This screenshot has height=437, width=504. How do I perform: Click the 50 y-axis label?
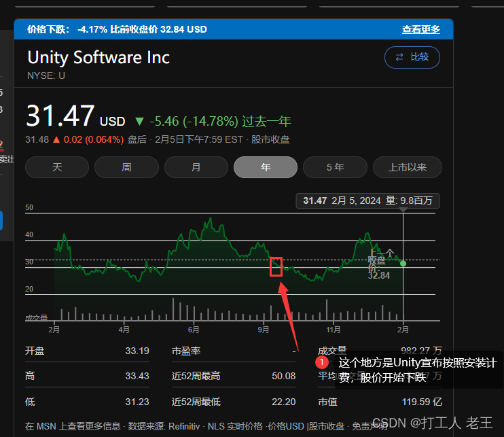[29, 207]
